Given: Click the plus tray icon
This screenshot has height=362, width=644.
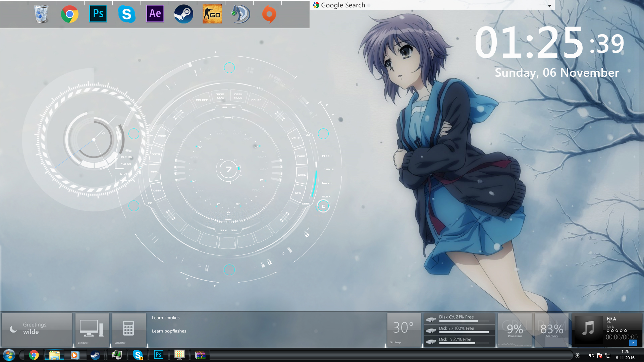Looking at the screenshot, I should tap(578, 355).
